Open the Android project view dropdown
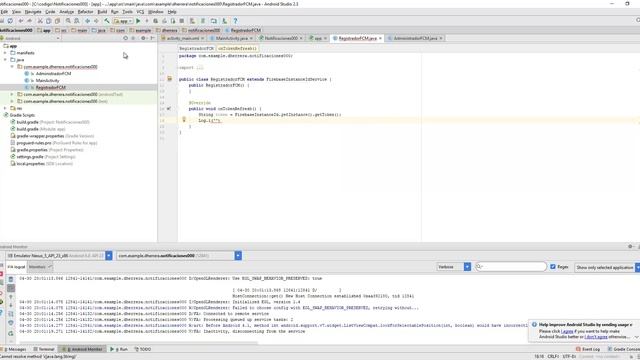The height and width of the screenshot is (360, 640). tap(31, 38)
